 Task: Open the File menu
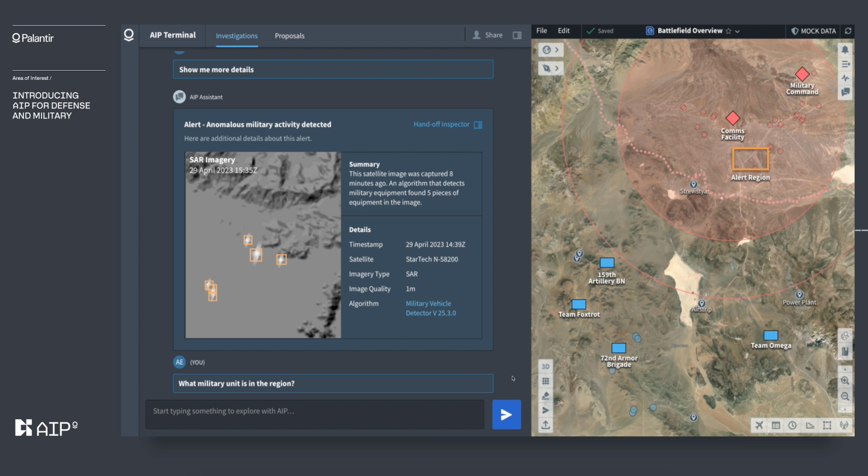(541, 31)
